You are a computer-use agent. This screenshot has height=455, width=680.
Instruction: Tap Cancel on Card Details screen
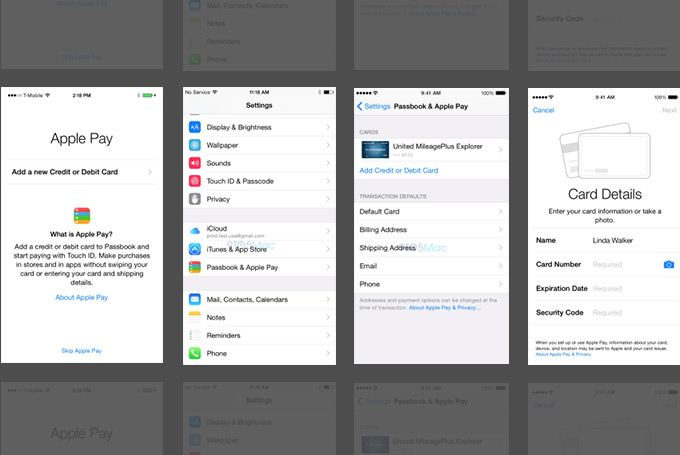click(543, 110)
